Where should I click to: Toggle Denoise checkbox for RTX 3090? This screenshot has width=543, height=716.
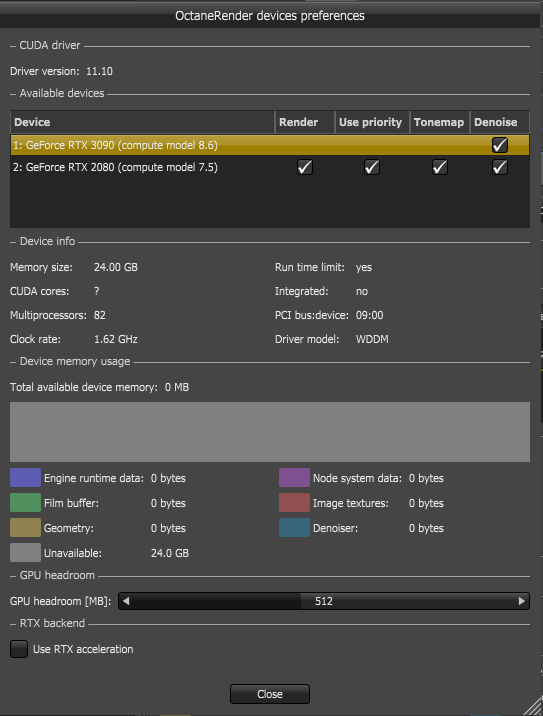pos(500,145)
